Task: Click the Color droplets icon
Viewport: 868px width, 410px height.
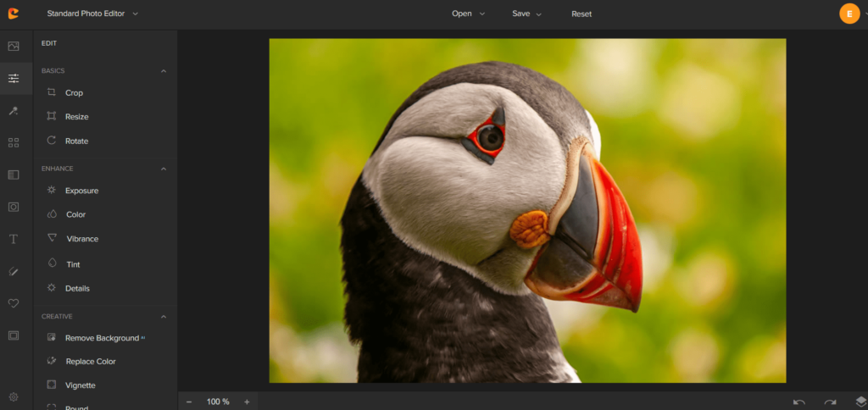Action: click(x=52, y=214)
